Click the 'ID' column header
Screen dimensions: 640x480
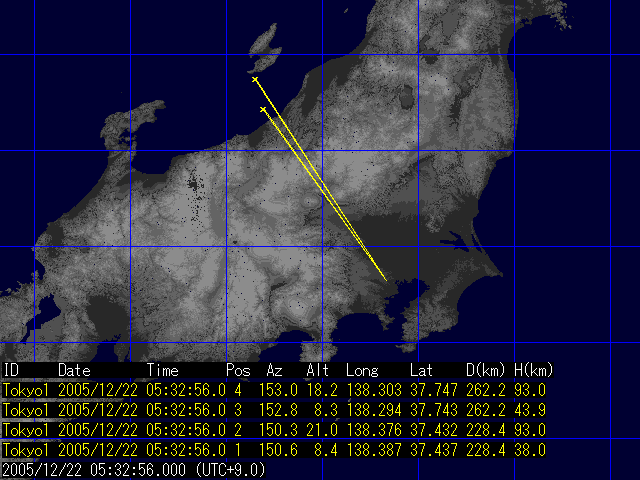pyautogui.click(x=11, y=371)
